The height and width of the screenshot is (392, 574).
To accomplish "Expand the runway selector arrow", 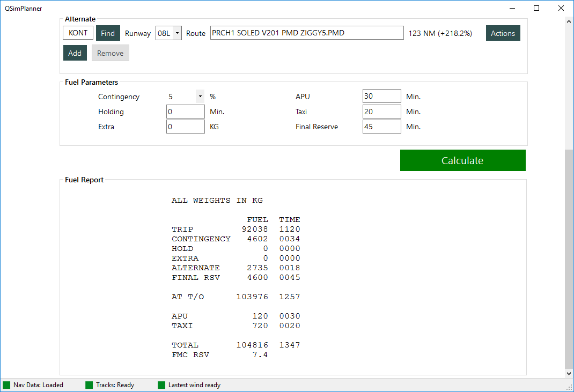I will point(177,33).
